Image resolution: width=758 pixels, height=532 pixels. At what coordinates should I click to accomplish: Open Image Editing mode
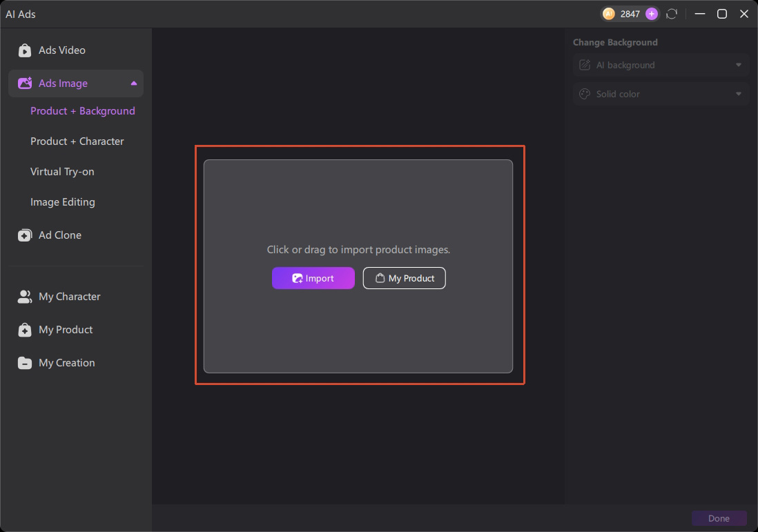click(x=63, y=202)
